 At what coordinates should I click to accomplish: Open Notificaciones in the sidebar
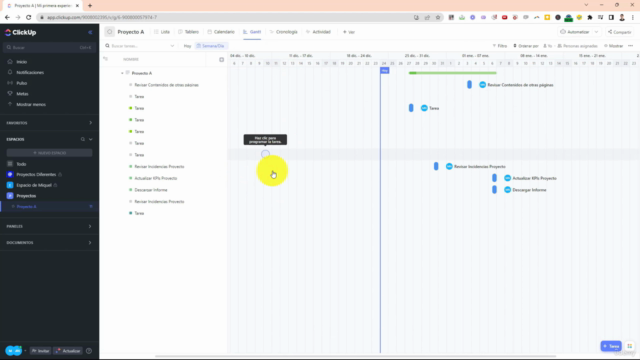(30, 72)
